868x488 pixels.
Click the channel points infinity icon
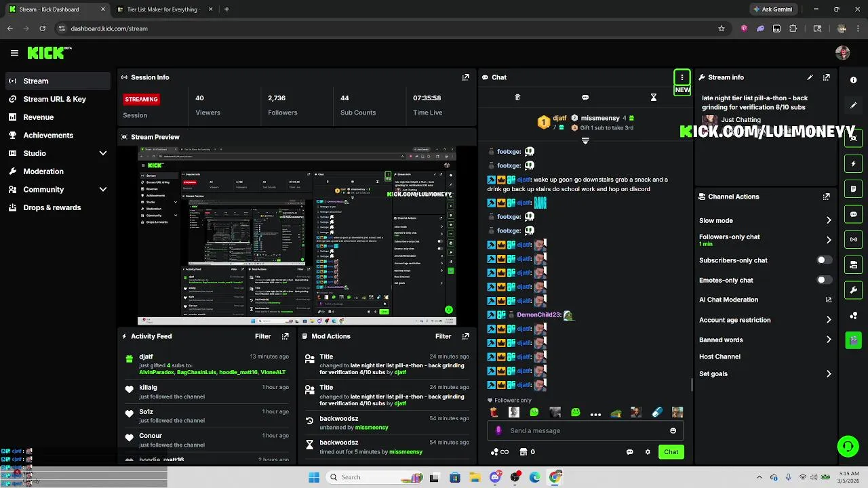[x=499, y=452]
